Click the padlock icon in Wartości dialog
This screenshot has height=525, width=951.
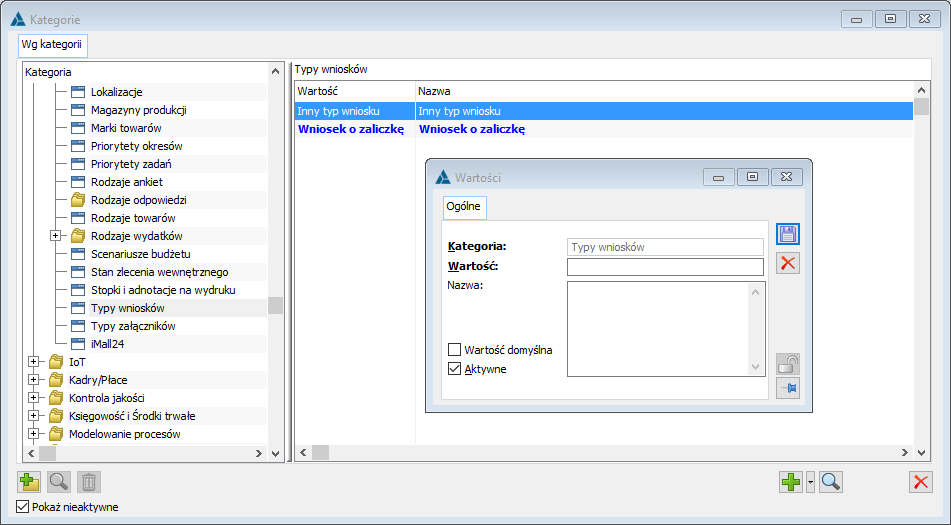tap(788, 364)
